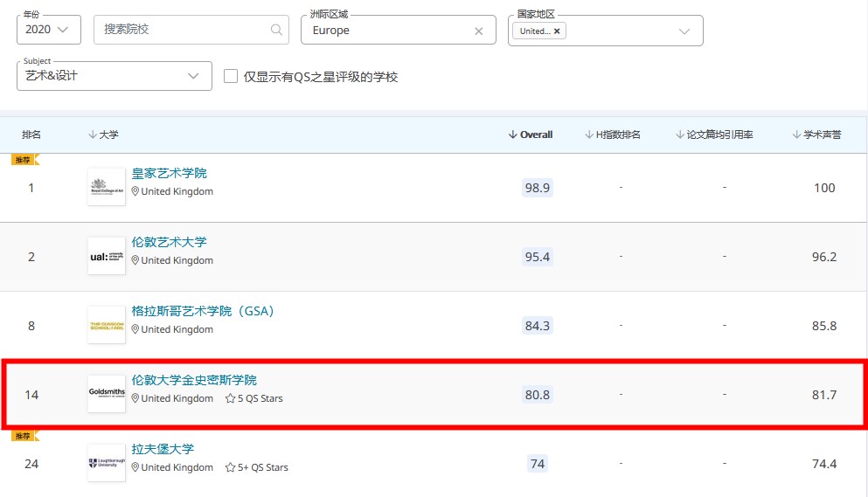Click the star icon beside 5 QS Stars
868x497 pixels.
click(x=230, y=398)
